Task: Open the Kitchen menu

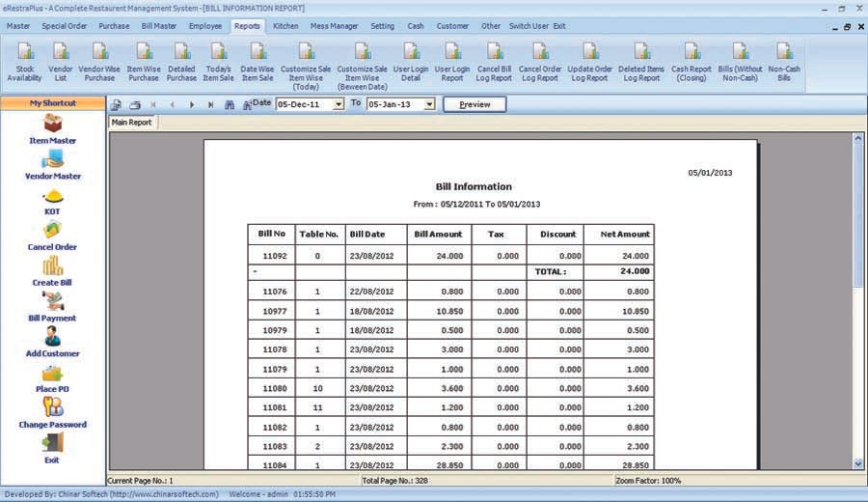Action: point(285,26)
